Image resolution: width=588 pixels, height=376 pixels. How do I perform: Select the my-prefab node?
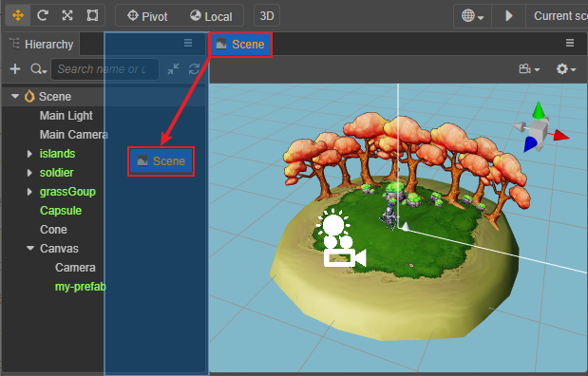point(80,287)
